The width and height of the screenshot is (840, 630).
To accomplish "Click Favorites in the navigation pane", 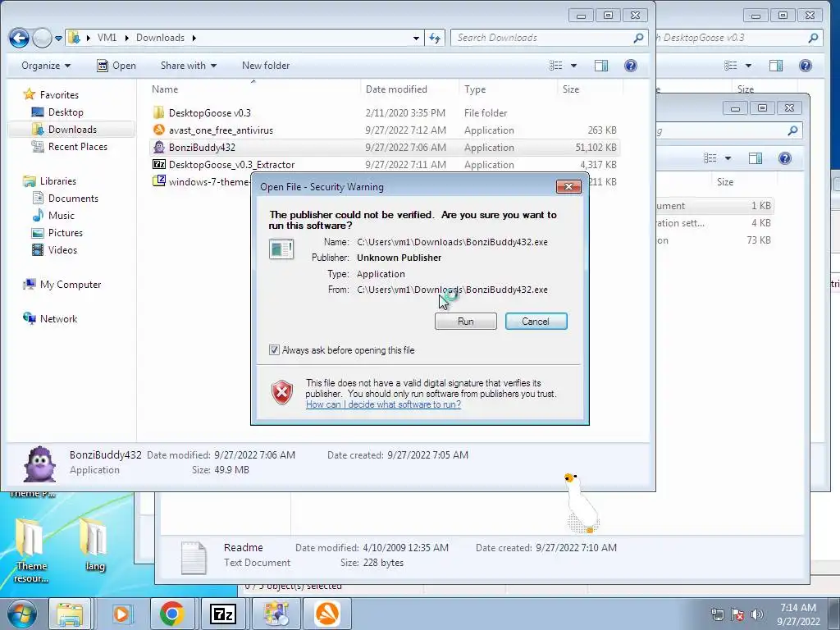I will [x=59, y=95].
